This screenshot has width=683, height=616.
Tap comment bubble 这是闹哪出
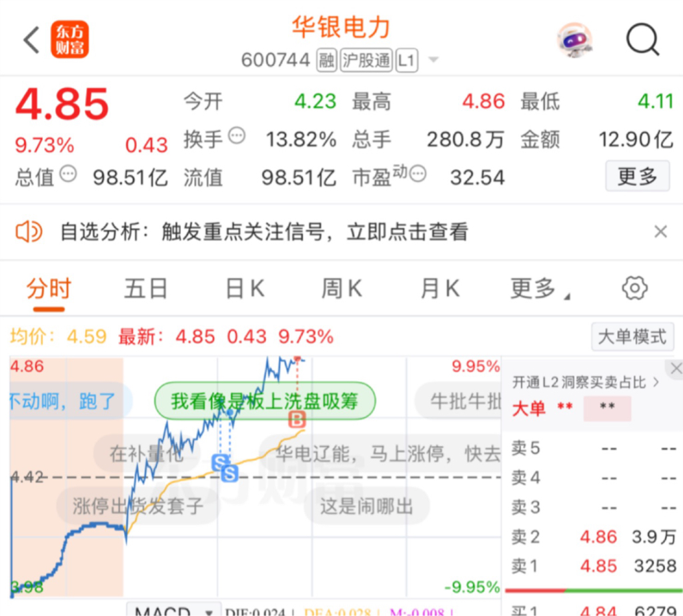click(x=367, y=506)
